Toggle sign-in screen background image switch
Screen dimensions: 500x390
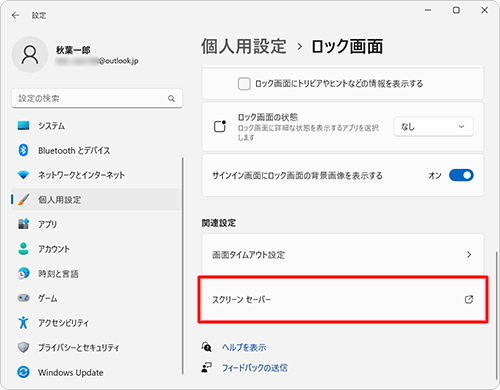(x=461, y=175)
